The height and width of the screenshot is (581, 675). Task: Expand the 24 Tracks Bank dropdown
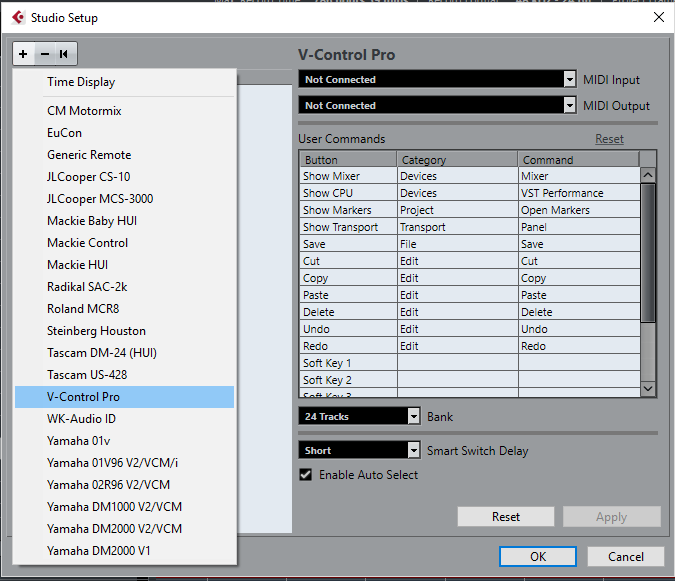(x=359, y=416)
